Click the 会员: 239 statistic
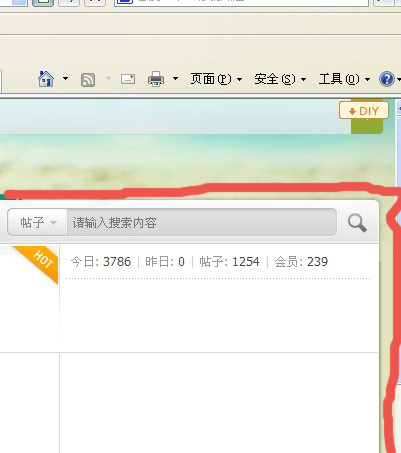Image resolution: width=401 pixels, height=453 pixels. [x=301, y=262]
